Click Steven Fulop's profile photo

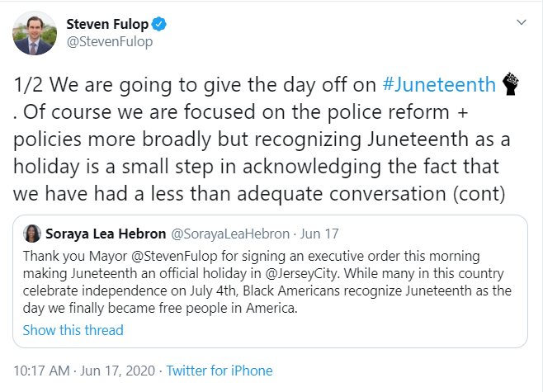(x=34, y=33)
